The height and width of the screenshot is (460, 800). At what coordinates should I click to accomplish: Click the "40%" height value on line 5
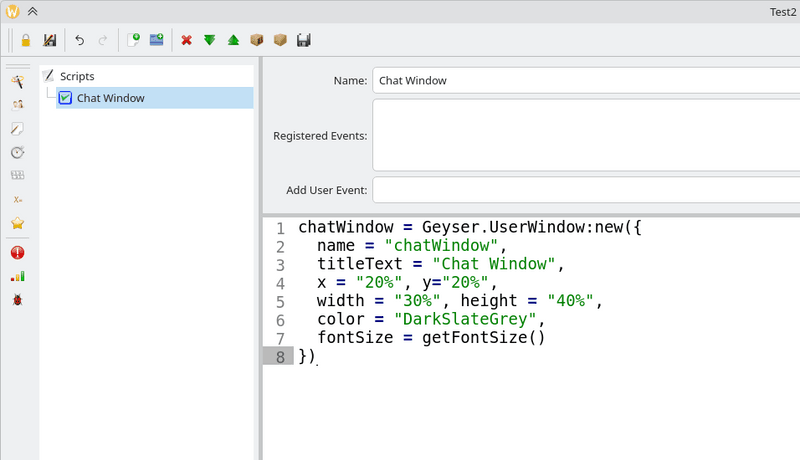point(570,300)
